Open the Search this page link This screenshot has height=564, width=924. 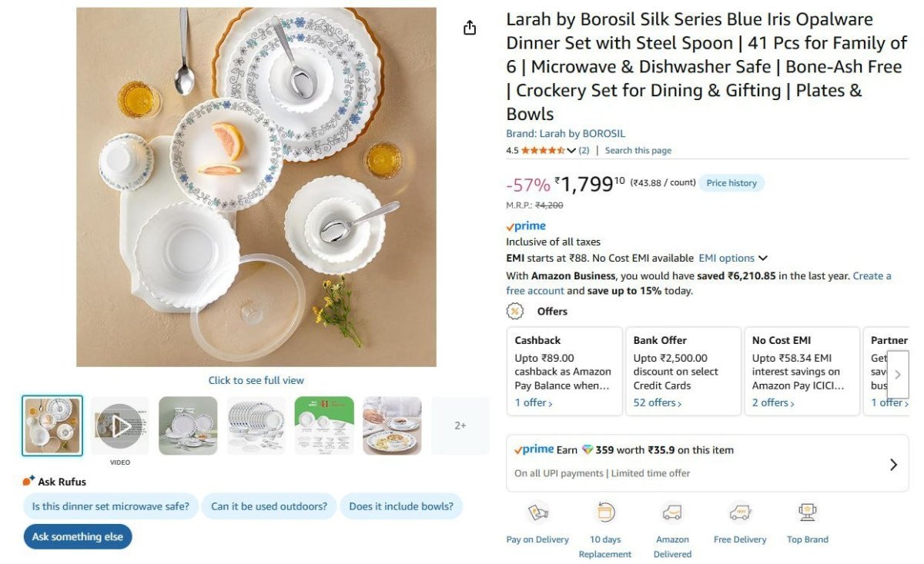(638, 150)
